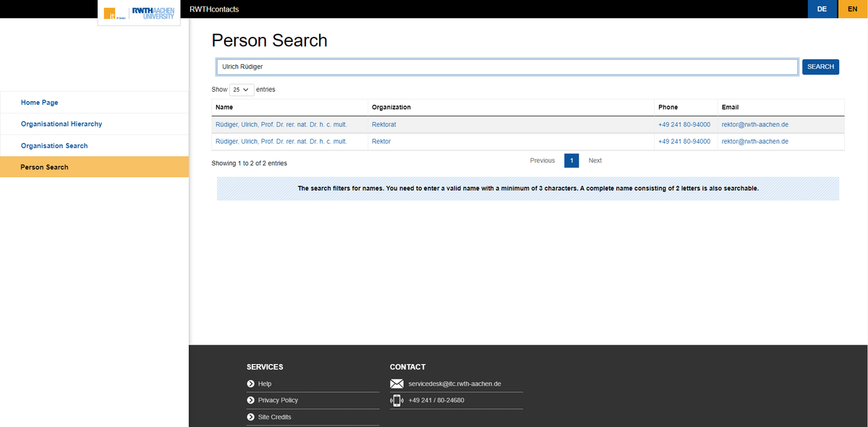Open the Rektorat organization link
This screenshot has height=427, width=868.
pos(384,124)
